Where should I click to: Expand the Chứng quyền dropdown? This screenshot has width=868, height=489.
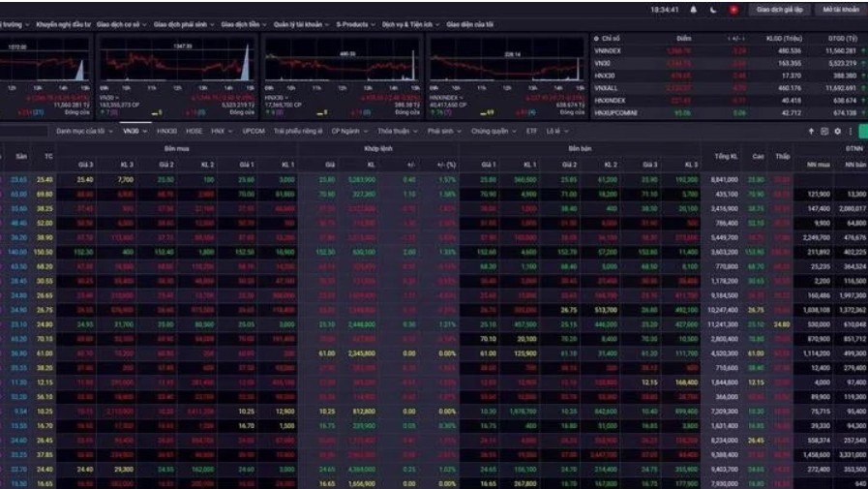click(x=494, y=132)
